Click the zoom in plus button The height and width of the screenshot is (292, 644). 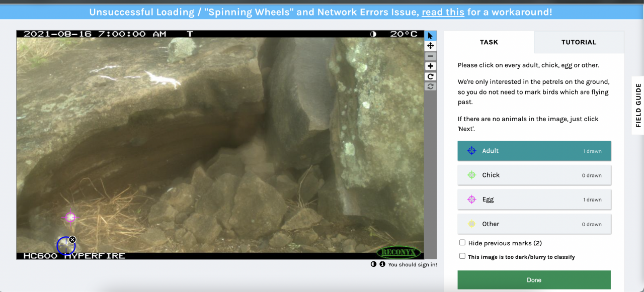point(430,66)
